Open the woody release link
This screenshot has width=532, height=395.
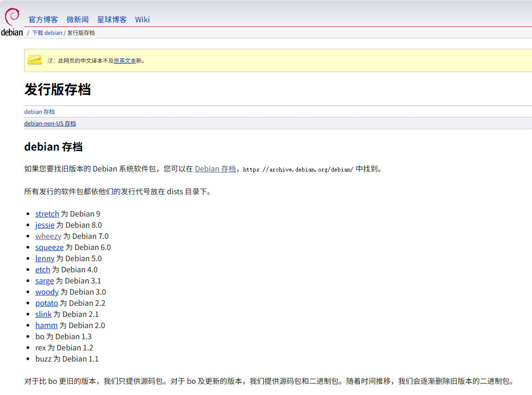pos(47,292)
